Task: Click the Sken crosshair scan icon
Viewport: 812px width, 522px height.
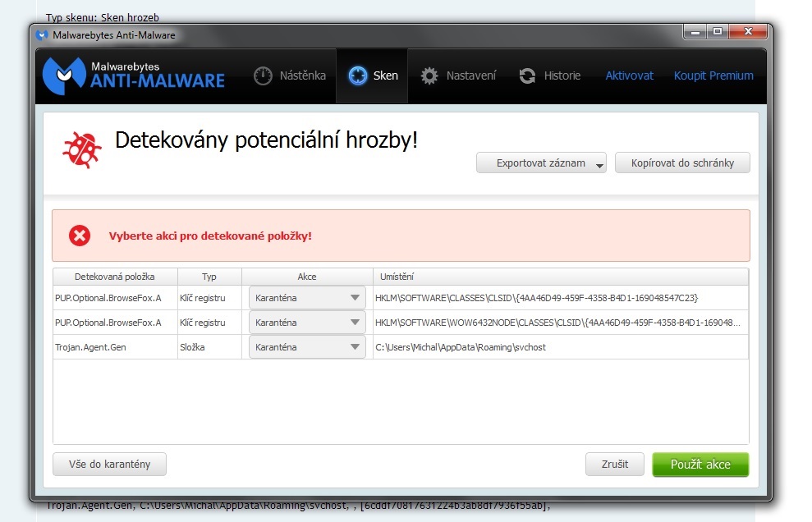Action: tap(357, 76)
